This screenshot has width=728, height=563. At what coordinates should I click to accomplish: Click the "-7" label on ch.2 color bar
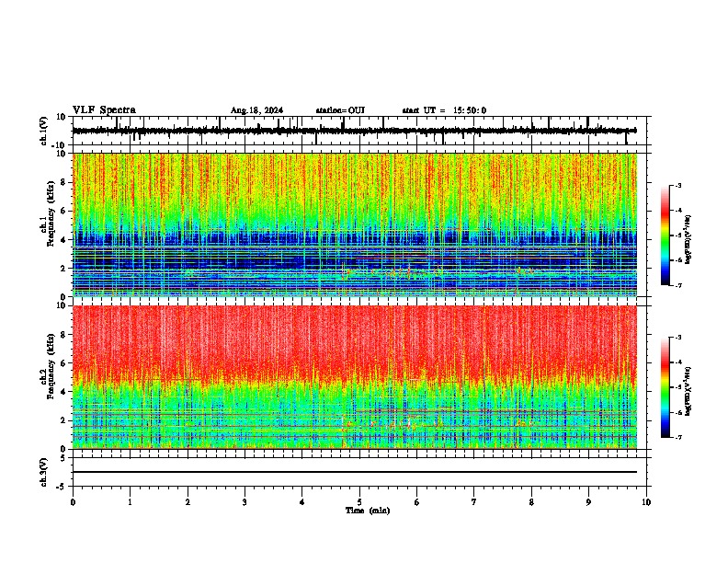pyautogui.click(x=677, y=437)
